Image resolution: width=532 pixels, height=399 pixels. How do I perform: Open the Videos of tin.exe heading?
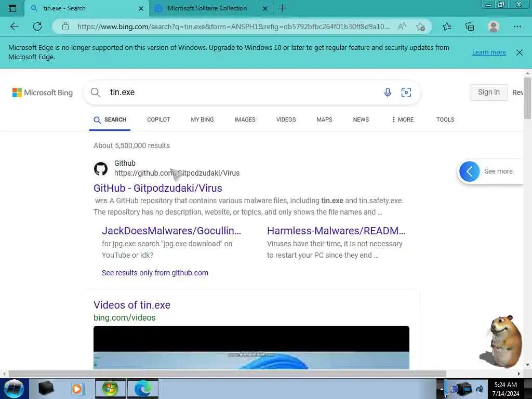pos(132,305)
